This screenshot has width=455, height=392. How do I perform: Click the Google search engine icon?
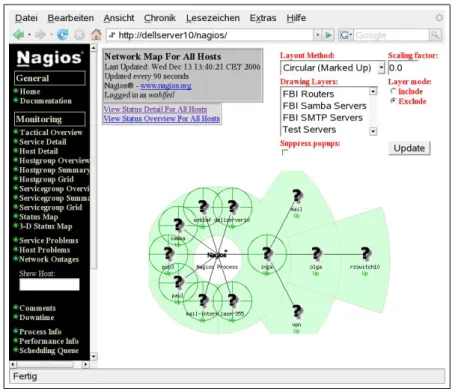344,35
